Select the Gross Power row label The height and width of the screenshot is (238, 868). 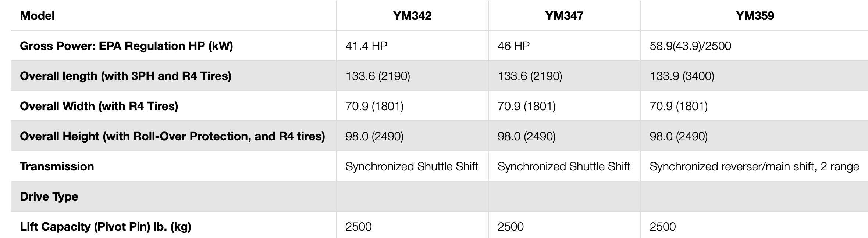coord(127,46)
